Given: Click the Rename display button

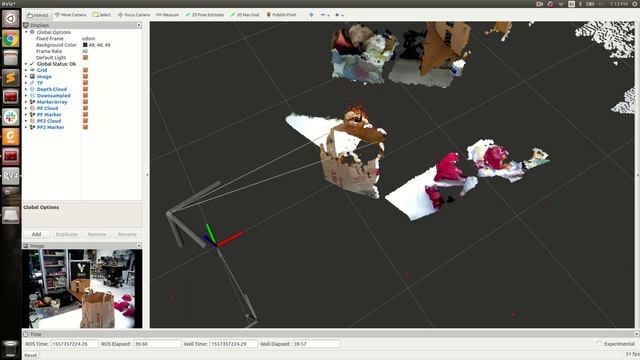Looking at the screenshot, I should [x=127, y=234].
